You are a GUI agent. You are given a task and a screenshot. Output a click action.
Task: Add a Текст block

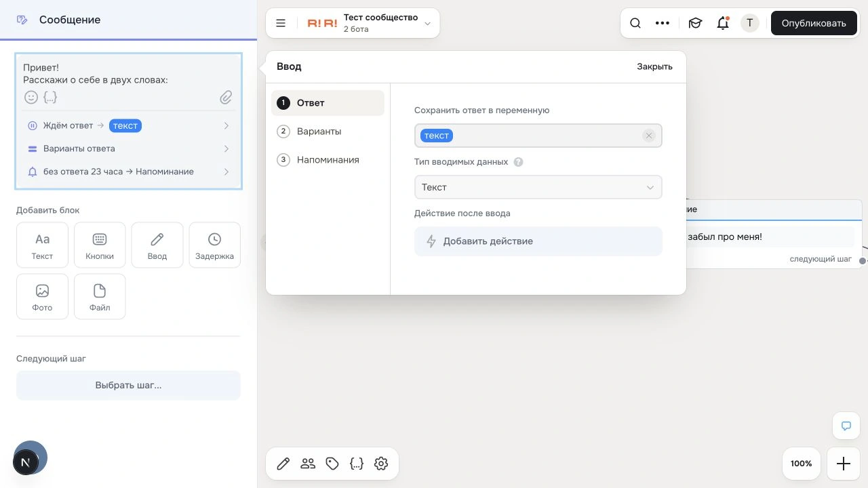(42, 245)
